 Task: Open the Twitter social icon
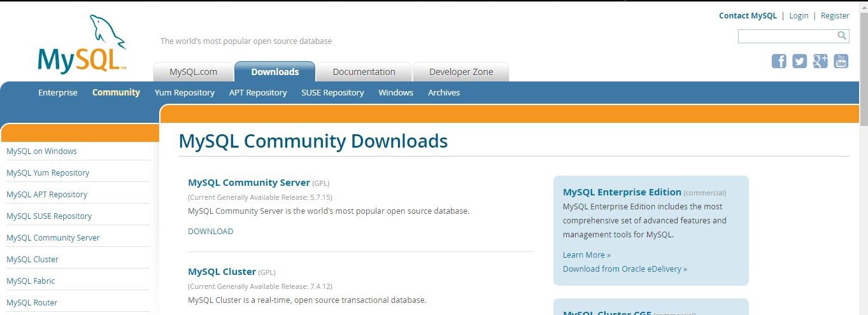coord(799,61)
